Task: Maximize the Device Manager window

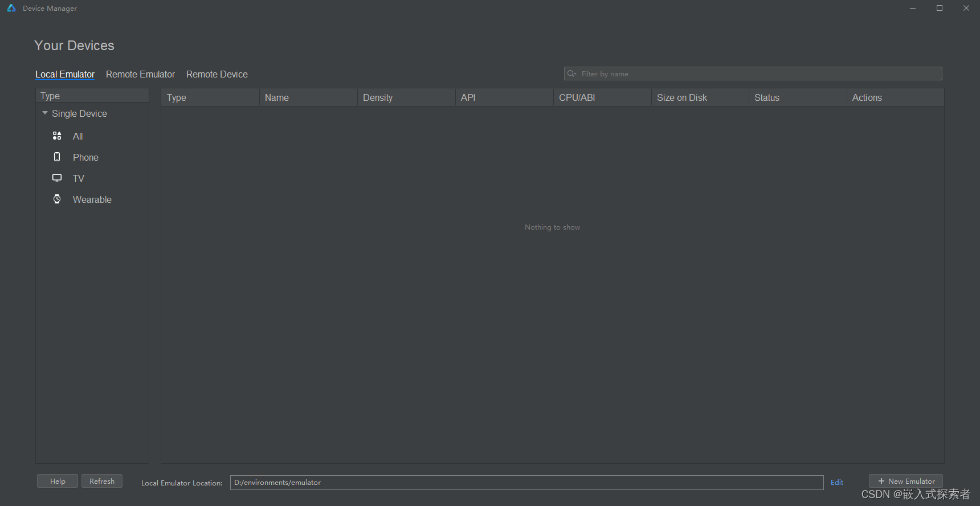Action: (x=940, y=8)
